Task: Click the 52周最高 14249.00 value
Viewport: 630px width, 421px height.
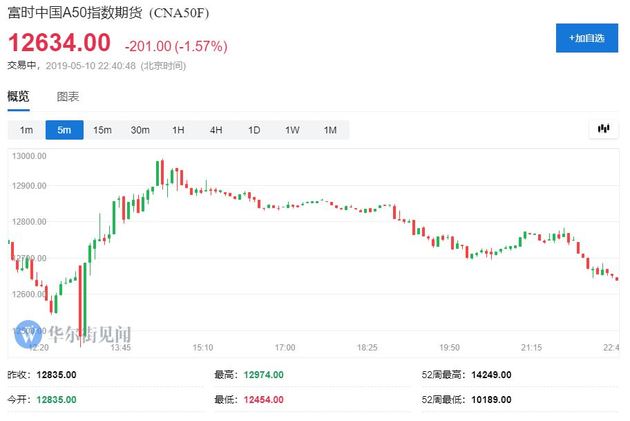Action: pyautogui.click(x=491, y=375)
